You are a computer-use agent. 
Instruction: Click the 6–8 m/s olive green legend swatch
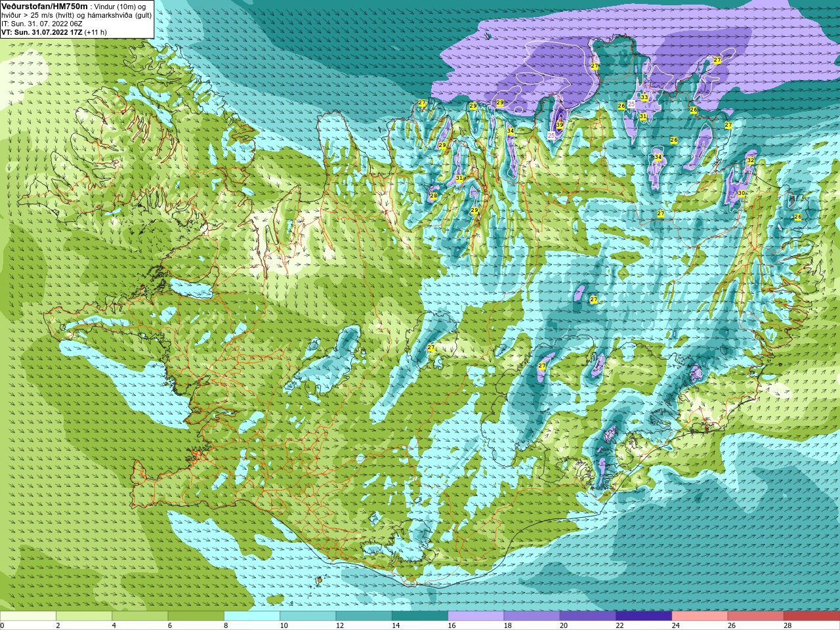196,616
